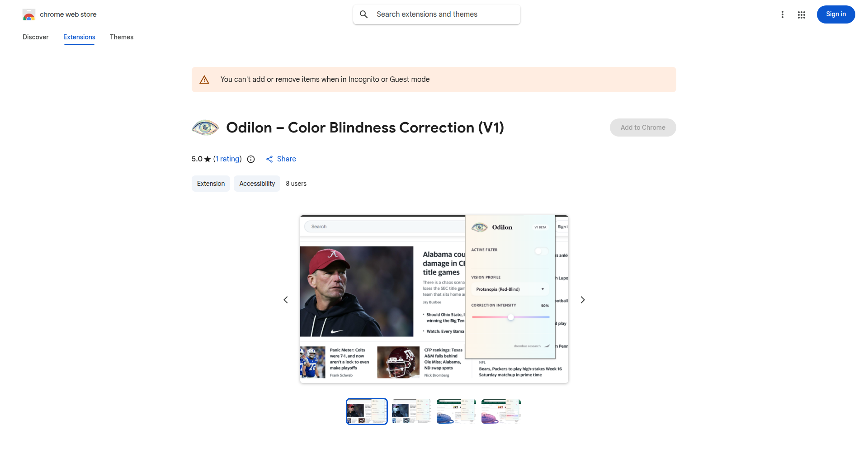Viewport: 868px width, 449px height.
Task: Open the three-dot overflow menu
Action: (x=783, y=14)
